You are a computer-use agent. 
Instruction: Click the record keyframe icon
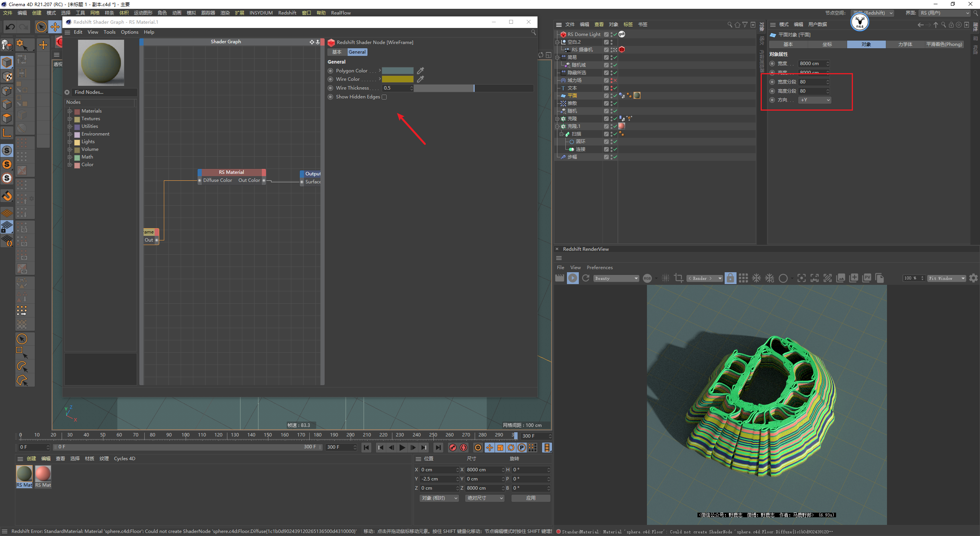tap(453, 447)
